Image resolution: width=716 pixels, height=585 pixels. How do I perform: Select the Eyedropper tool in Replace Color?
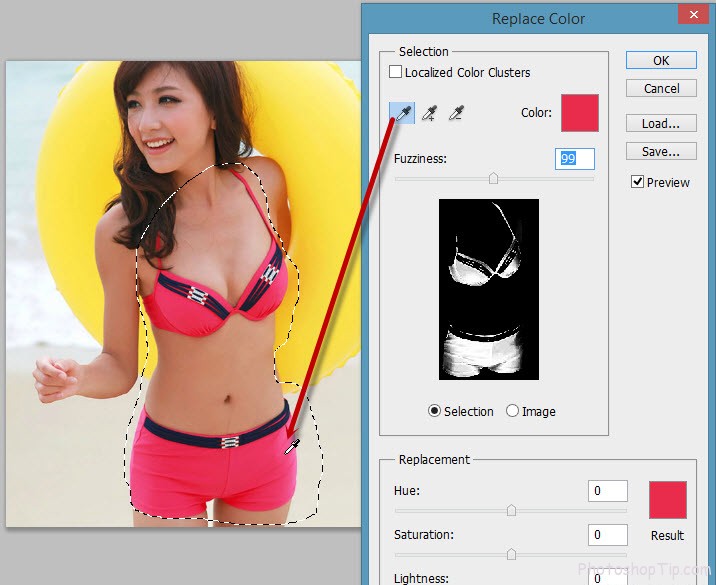coord(402,113)
